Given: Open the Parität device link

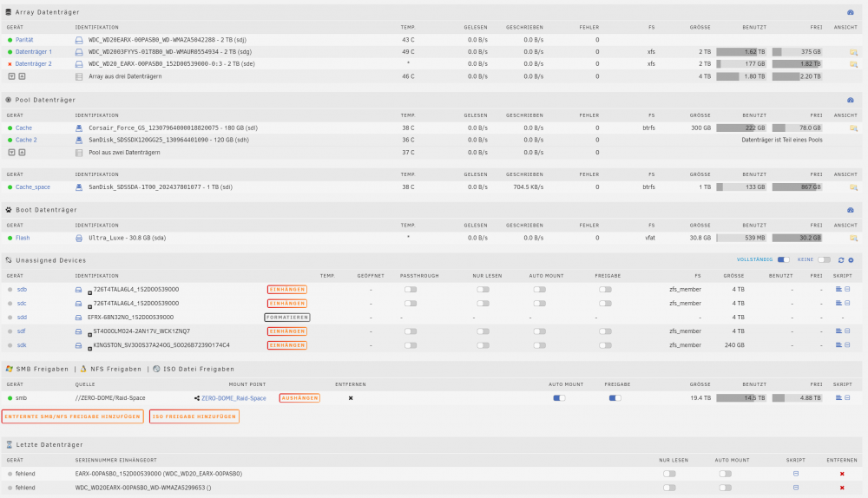Looking at the screenshot, I should [x=24, y=40].
